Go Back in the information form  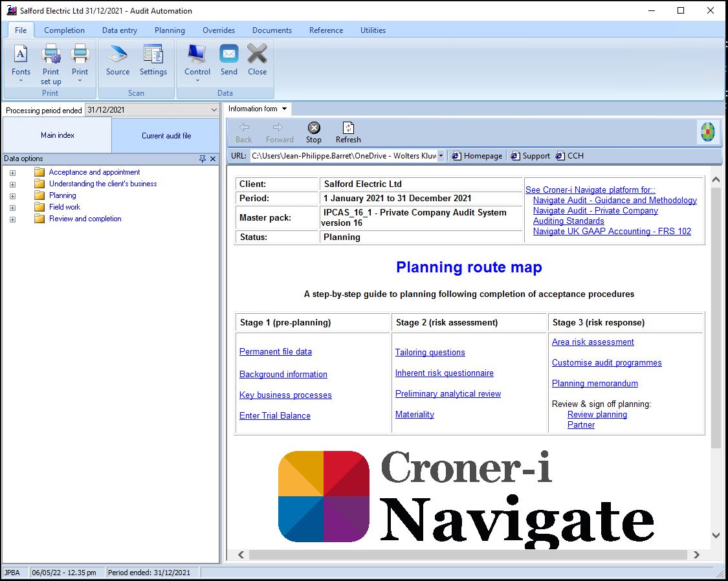244,133
